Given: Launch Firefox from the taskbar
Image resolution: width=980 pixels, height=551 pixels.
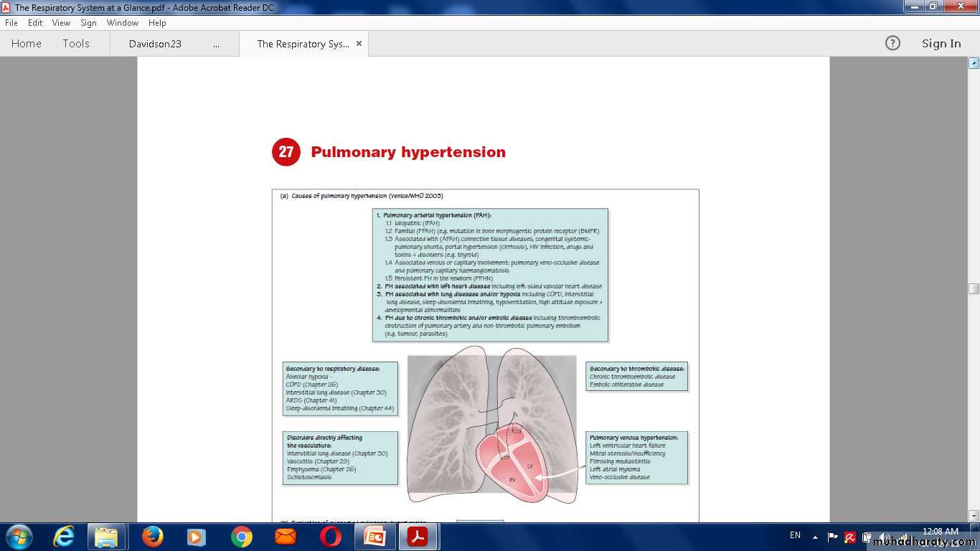Looking at the screenshot, I should [152, 537].
